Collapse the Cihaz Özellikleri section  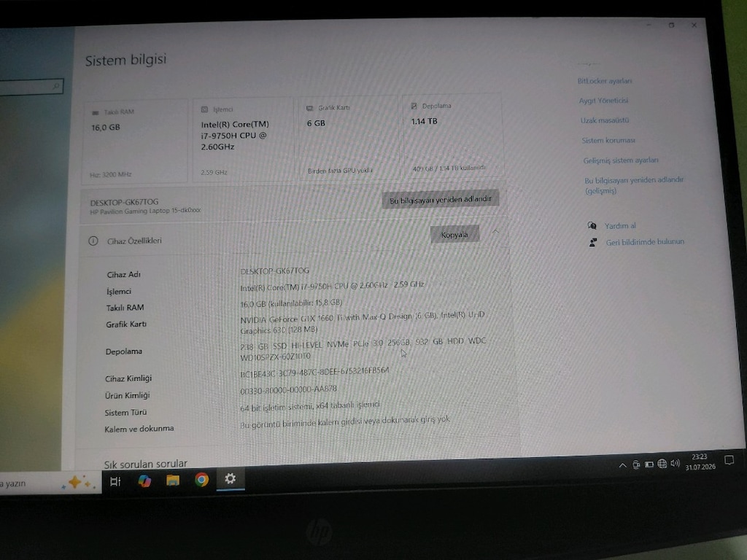click(495, 231)
